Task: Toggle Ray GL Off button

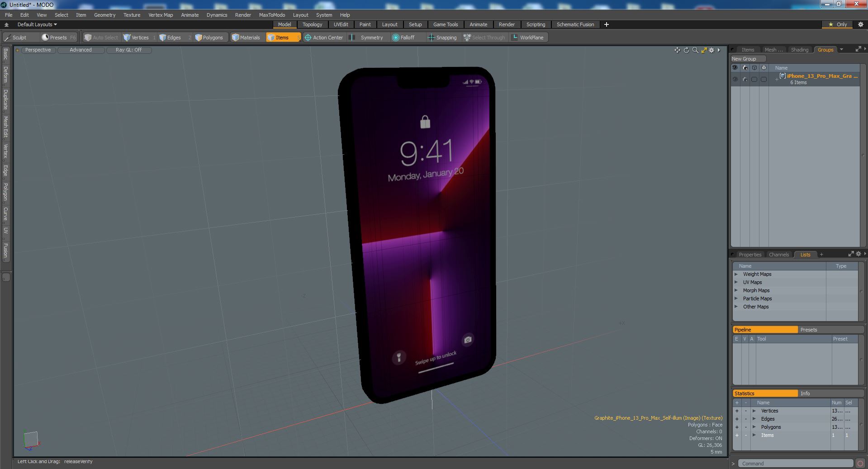Action: point(128,50)
